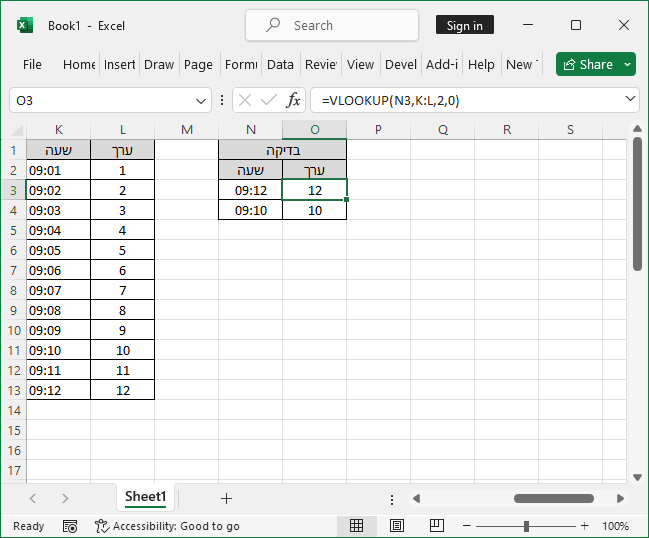Open the Data ribbon tab
The image size is (649, 538).
tap(280, 64)
